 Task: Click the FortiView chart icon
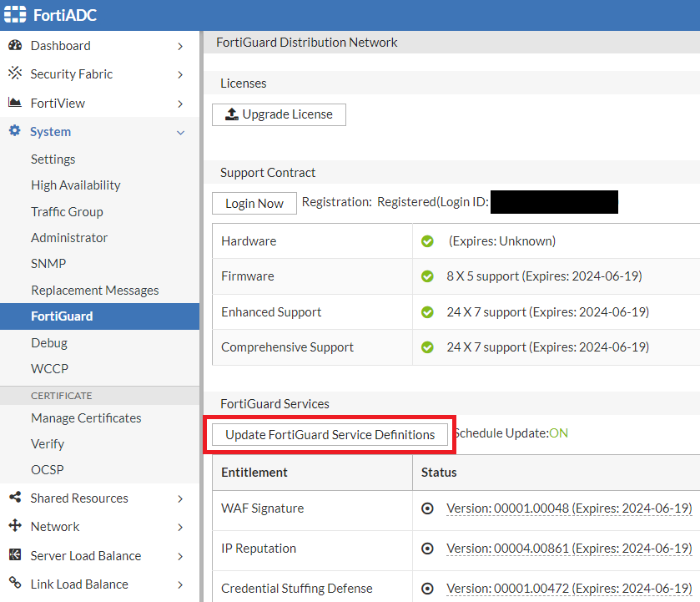coord(15,103)
